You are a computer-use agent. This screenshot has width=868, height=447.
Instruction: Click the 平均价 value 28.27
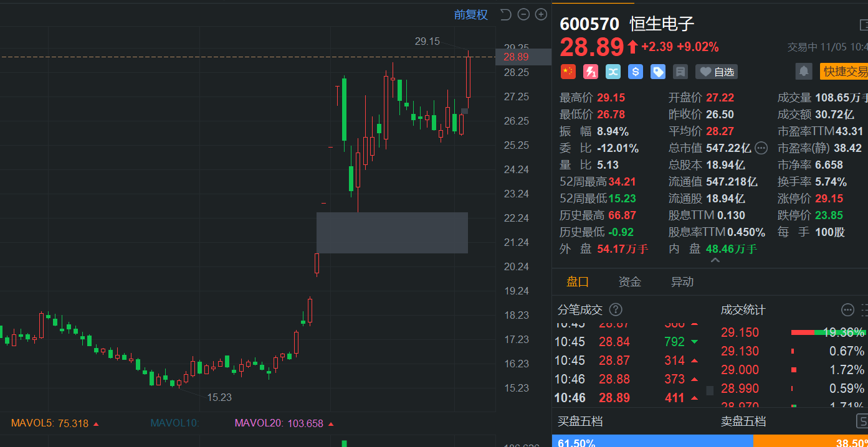(x=720, y=131)
